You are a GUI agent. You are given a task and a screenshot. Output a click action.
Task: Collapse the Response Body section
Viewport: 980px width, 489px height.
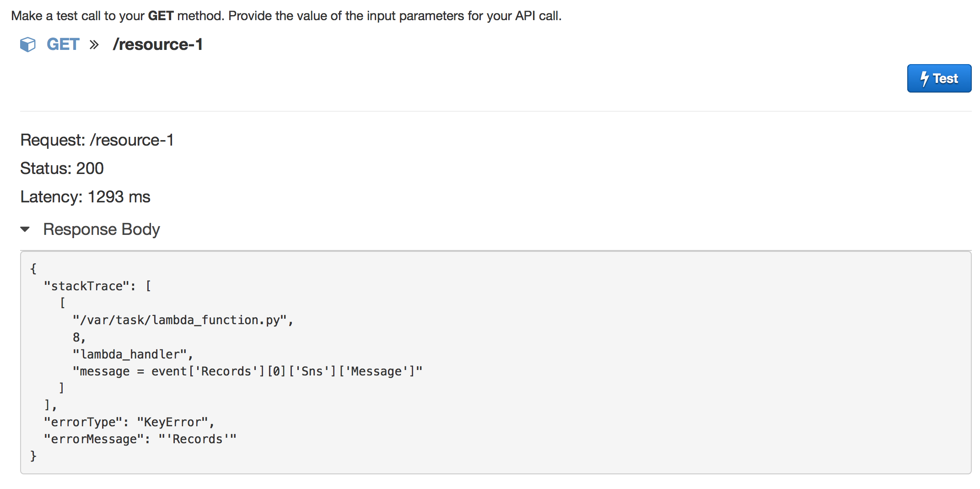pos(25,229)
